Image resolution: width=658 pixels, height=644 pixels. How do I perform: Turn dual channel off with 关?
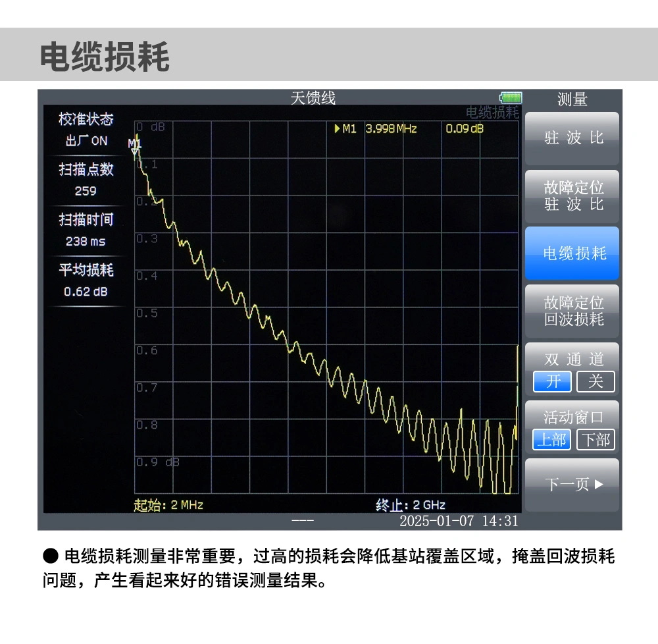point(595,382)
